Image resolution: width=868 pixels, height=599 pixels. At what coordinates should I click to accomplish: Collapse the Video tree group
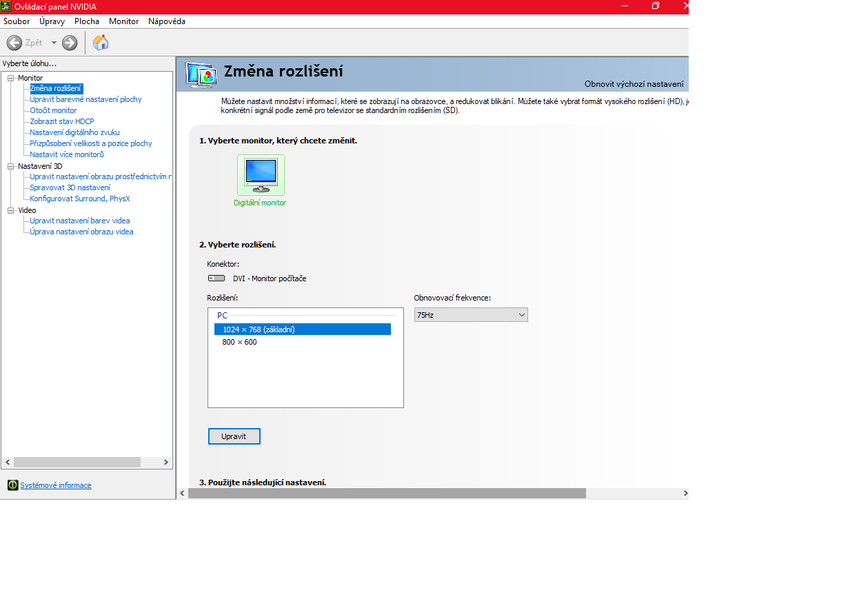pyautogui.click(x=10, y=210)
